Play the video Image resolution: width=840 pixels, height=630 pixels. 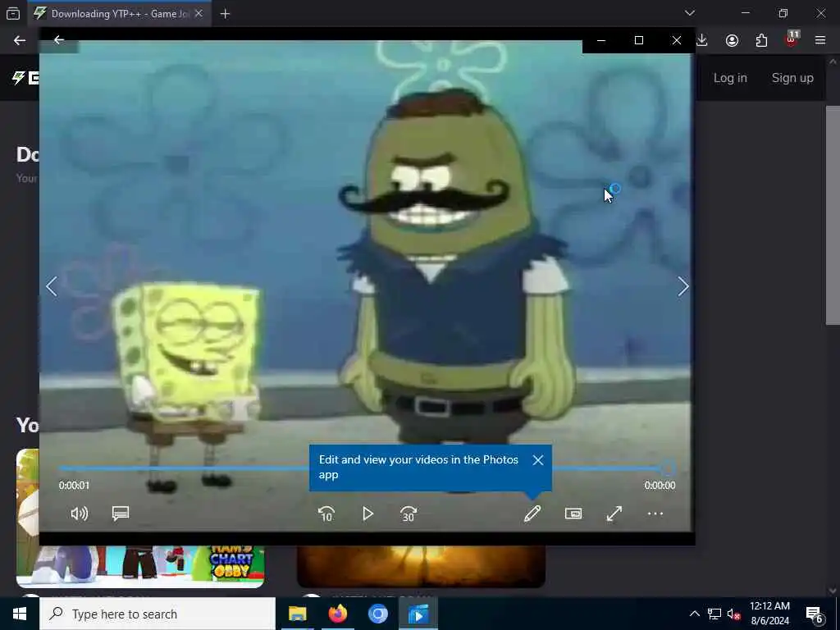367,514
